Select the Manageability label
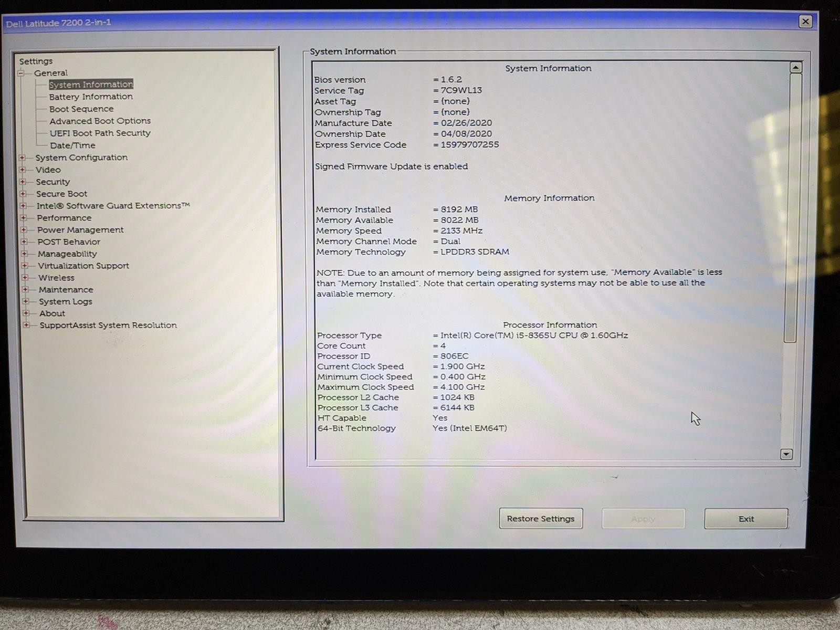This screenshot has width=840, height=630. tap(67, 254)
